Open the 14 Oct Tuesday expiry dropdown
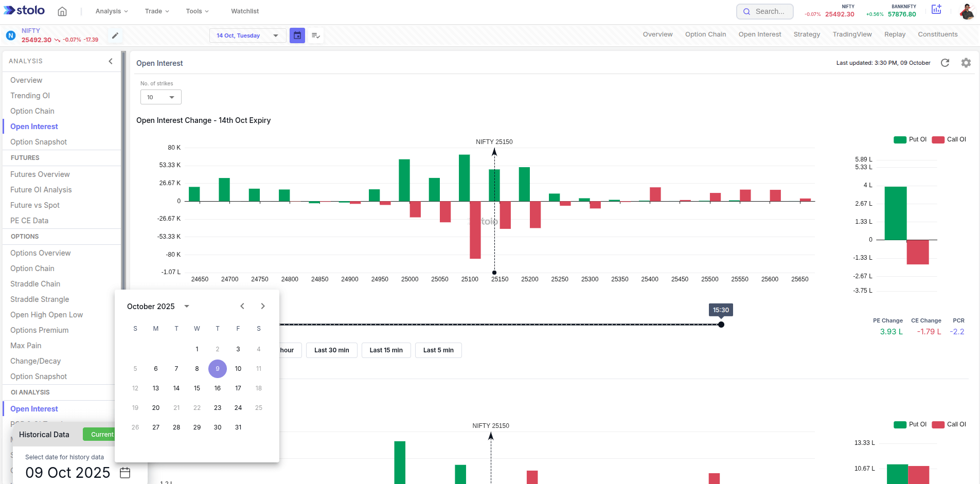The width and height of the screenshot is (980, 484). coord(247,35)
